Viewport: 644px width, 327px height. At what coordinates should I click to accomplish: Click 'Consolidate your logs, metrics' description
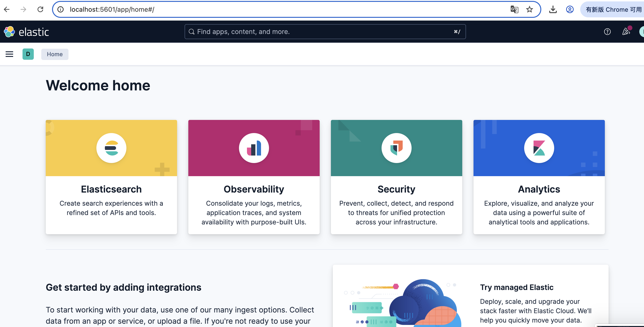point(254,213)
